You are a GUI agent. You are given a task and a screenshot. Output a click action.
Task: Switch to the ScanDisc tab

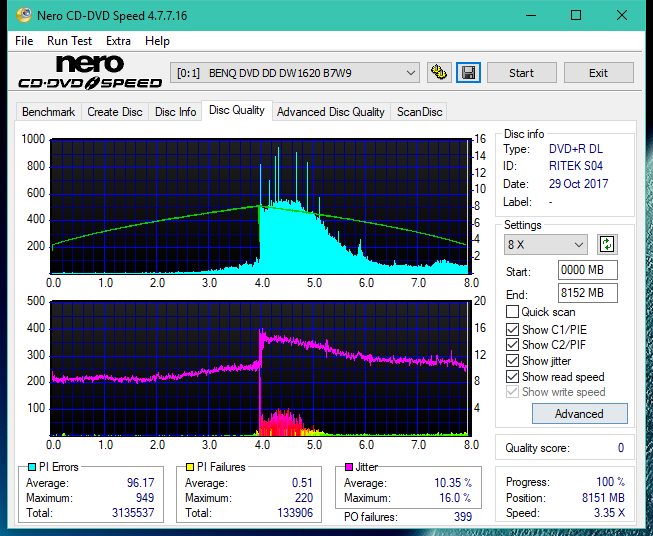tap(419, 112)
